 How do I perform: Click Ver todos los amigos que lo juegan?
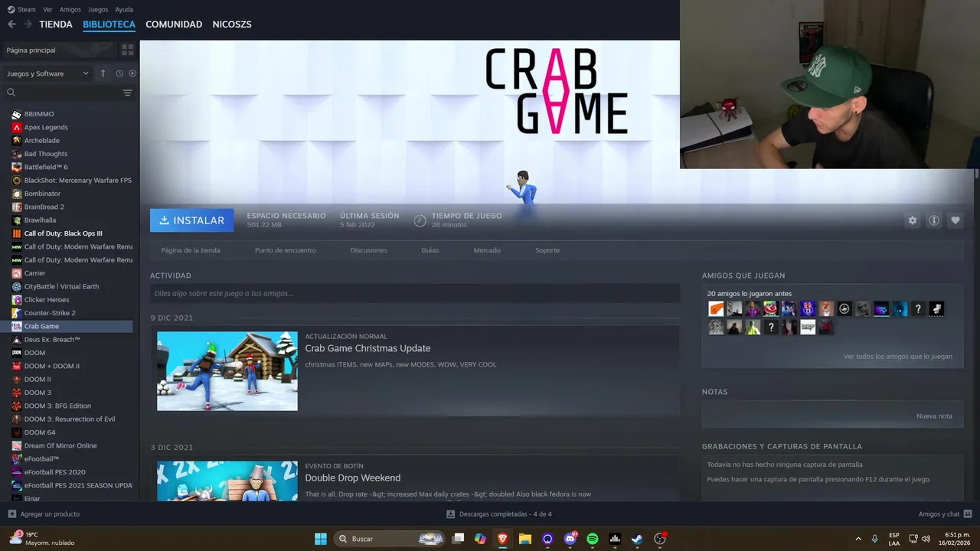pos(898,357)
